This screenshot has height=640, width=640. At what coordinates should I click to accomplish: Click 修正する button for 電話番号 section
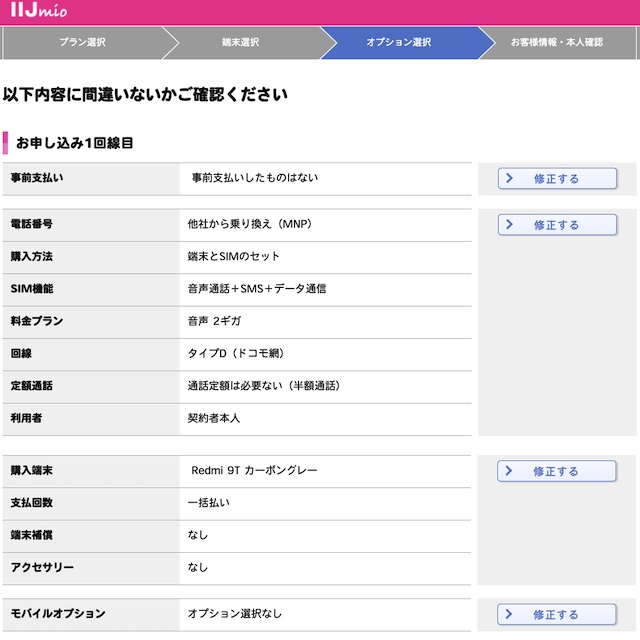[x=557, y=224]
